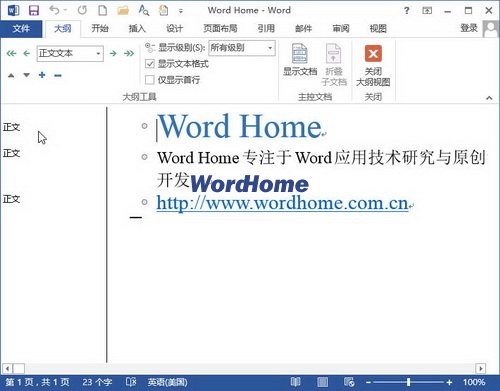
Task: Demote to body text double-right arrow
Action: coord(129,53)
